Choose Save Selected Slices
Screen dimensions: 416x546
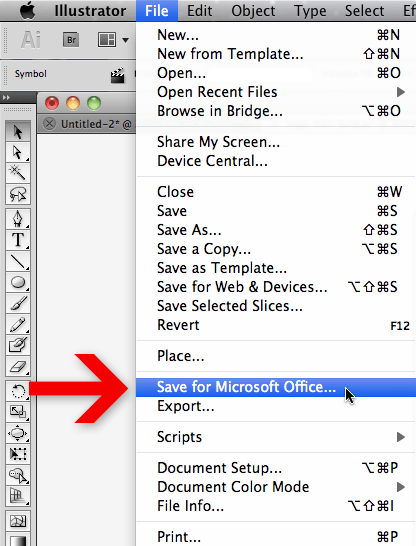(276, 306)
